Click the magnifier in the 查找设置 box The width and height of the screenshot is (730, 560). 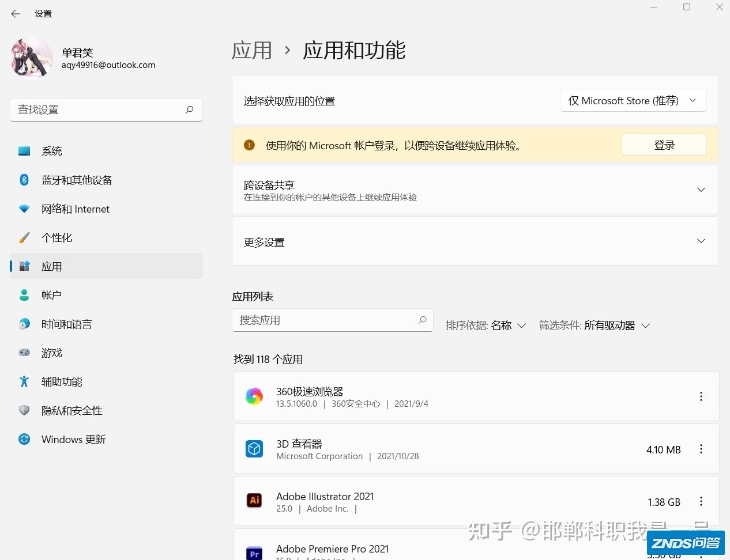point(190,109)
